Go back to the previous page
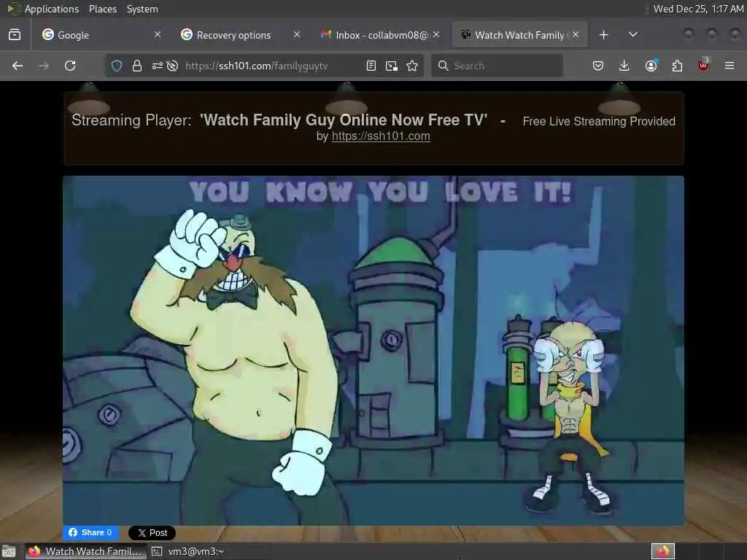 click(x=18, y=66)
